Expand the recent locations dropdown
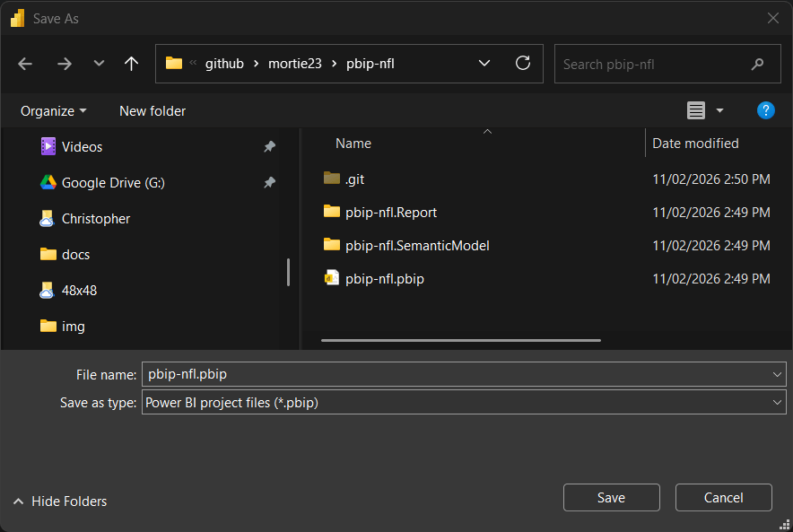This screenshot has height=532, width=793. coord(99,64)
